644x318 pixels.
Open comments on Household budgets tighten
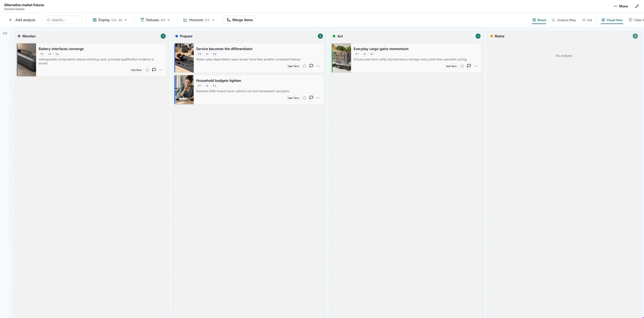coord(311,98)
